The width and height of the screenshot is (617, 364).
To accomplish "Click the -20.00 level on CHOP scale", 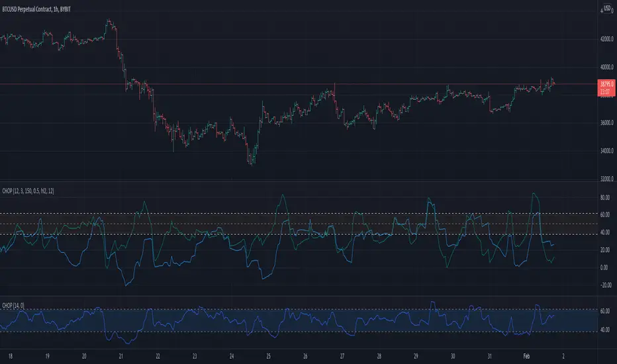I will click(606, 285).
